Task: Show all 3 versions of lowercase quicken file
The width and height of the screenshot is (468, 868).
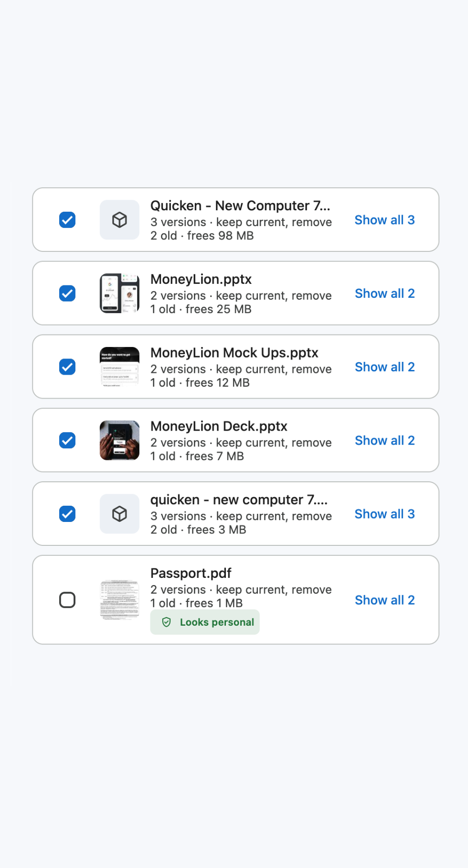Action: (x=384, y=514)
